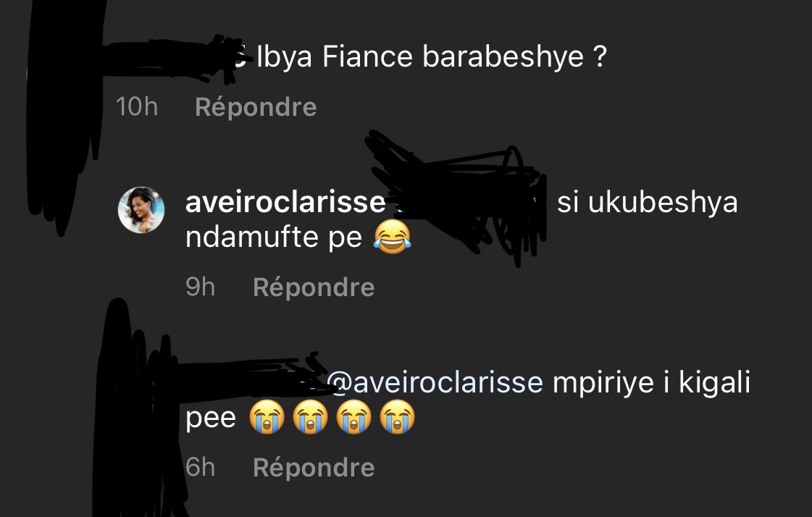Tap Répondre under the 9h reply
Image resolution: width=812 pixels, height=517 pixels.
tap(314, 287)
